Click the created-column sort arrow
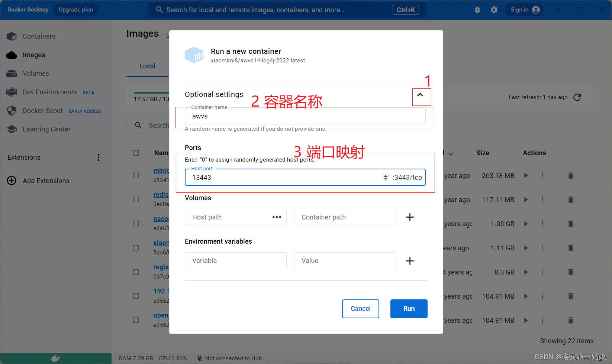This screenshot has width=612, height=364. pyautogui.click(x=451, y=153)
